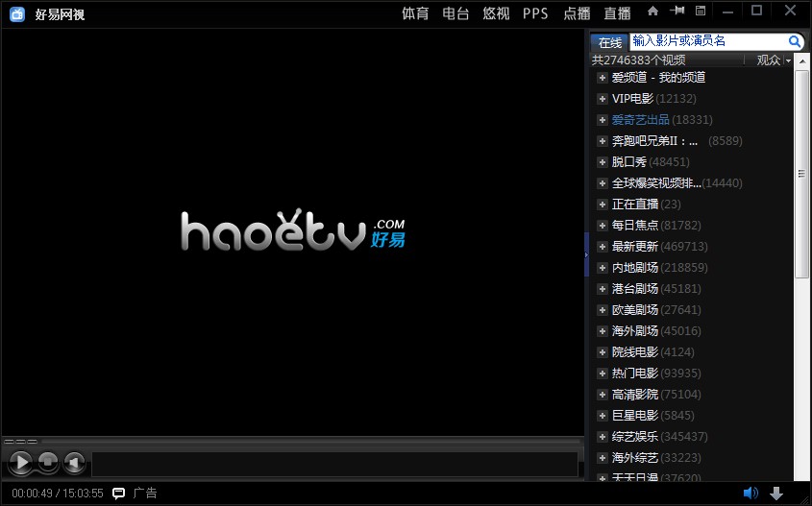Click the previous/rewind round button
812x506 pixels.
pyautogui.click(x=75, y=462)
